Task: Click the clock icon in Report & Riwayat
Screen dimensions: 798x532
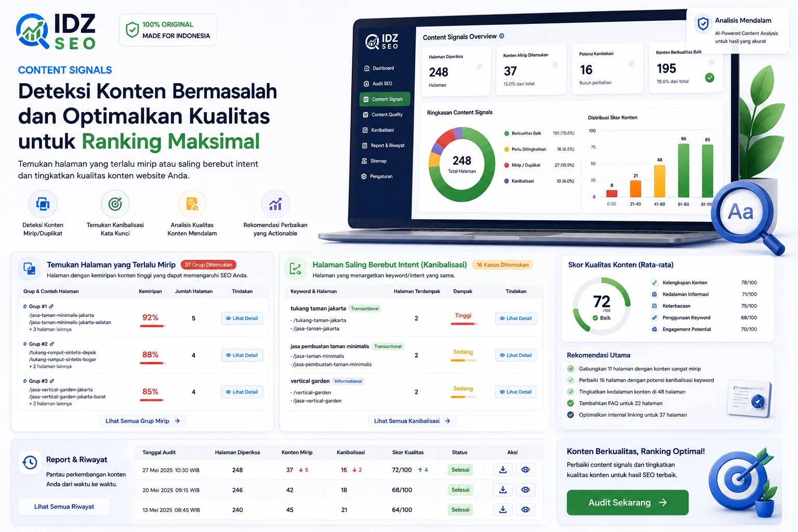Action: coord(30,462)
